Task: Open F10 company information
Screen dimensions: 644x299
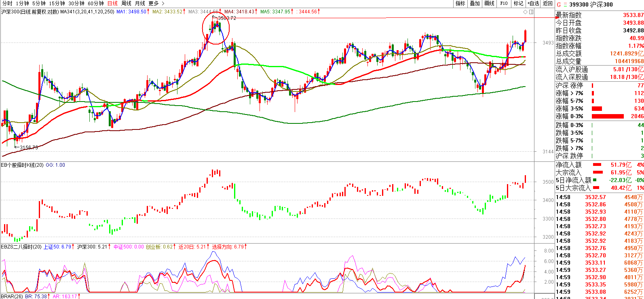Action: (504, 3)
